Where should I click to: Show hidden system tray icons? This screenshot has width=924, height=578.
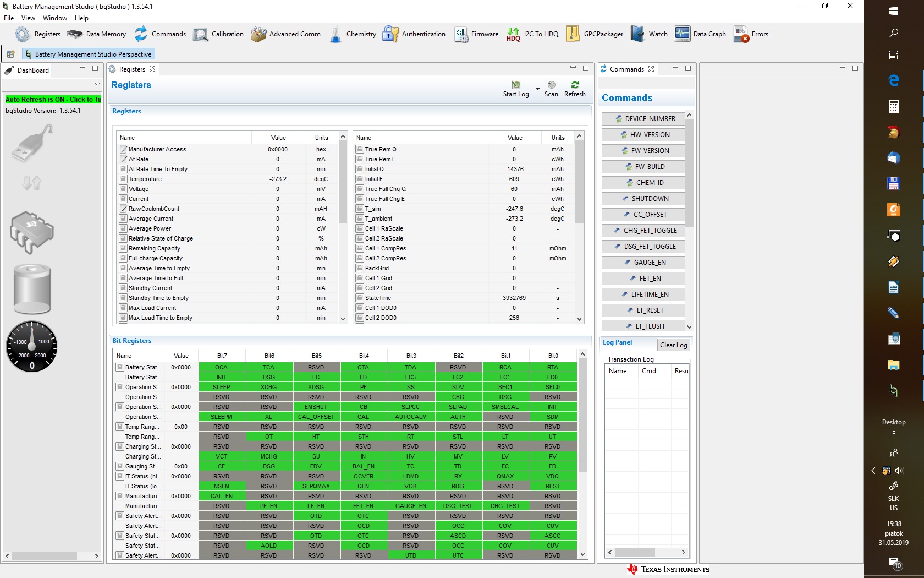coord(873,471)
